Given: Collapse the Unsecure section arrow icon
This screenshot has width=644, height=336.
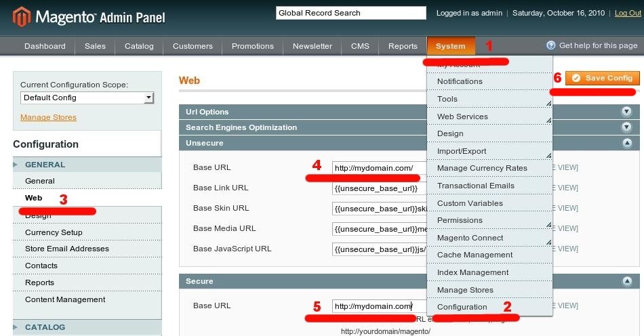Looking at the screenshot, I should coord(626,143).
